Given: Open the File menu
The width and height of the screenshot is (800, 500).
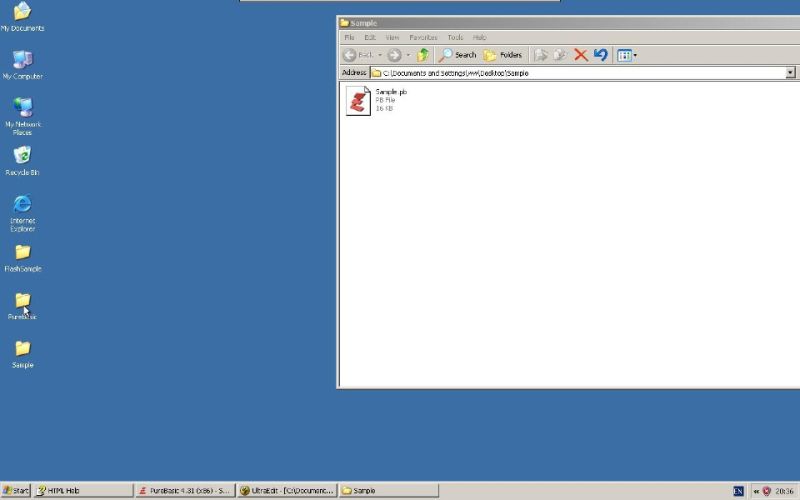Looking at the screenshot, I should click(x=349, y=38).
